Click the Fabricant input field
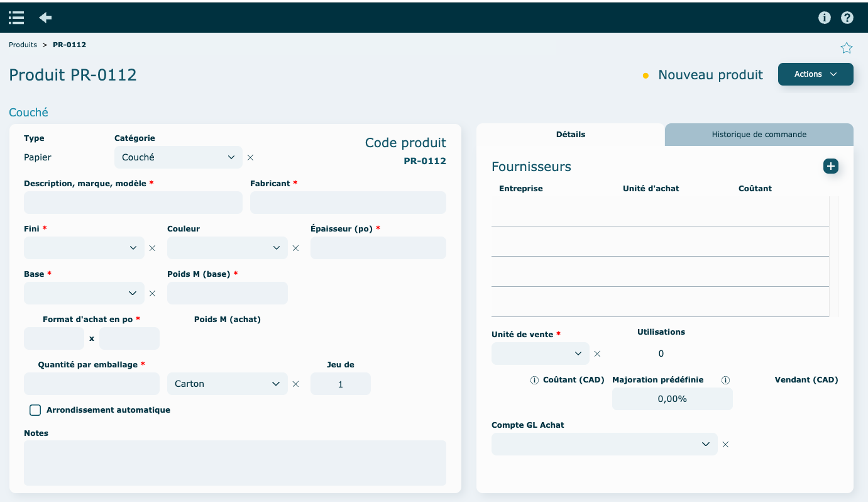The image size is (868, 502). 348,203
